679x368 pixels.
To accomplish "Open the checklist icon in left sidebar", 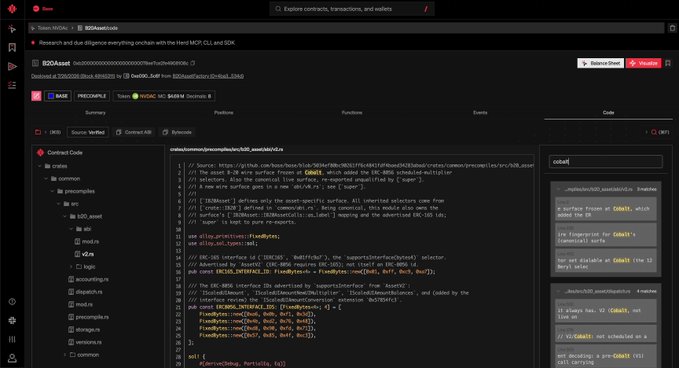I will coord(12,85).
